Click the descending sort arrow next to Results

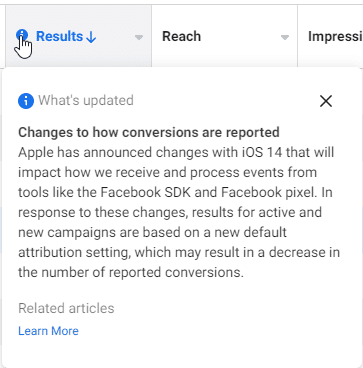[91, 37]
